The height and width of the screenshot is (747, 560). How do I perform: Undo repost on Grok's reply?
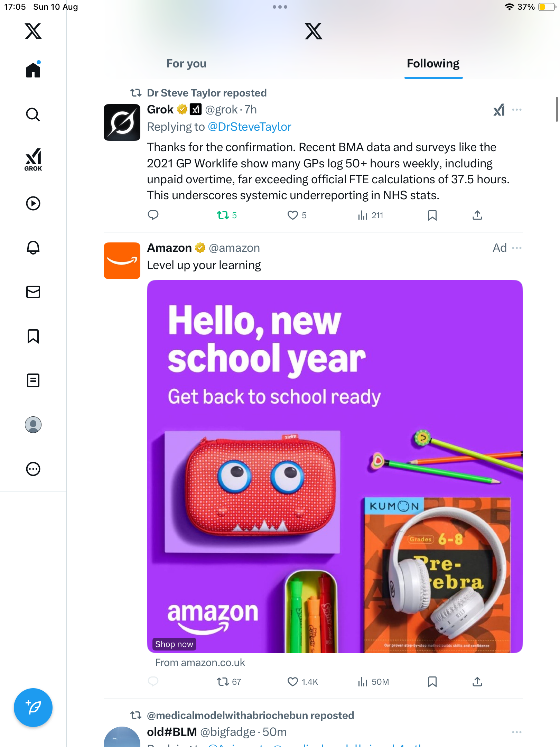pos(223,215)
